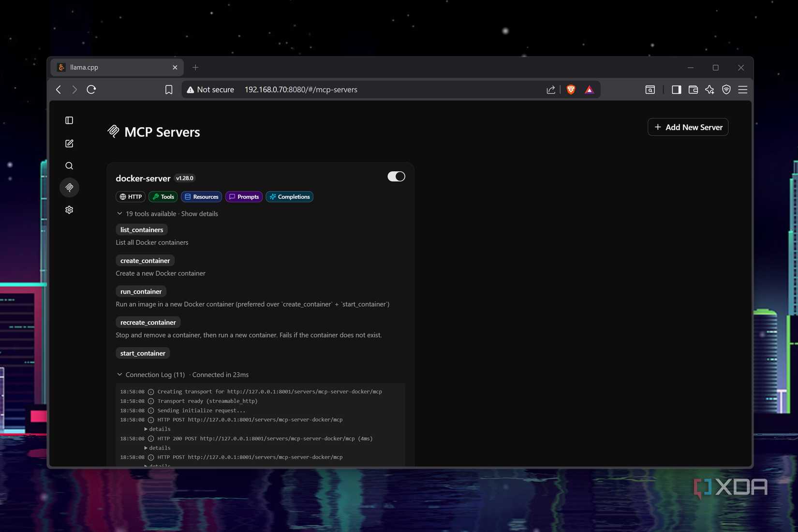
Task: Click the Resources badge
Action: point(201,197)
